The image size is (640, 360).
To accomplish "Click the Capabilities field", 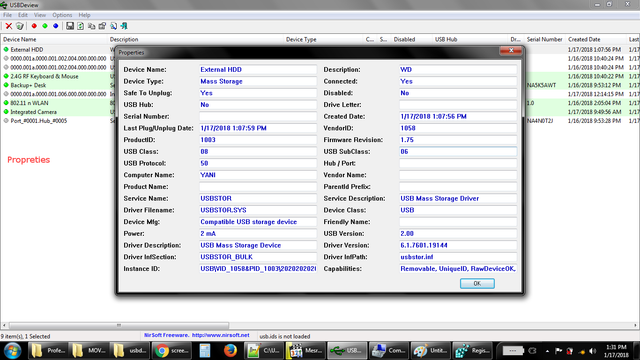I will 458,269.
